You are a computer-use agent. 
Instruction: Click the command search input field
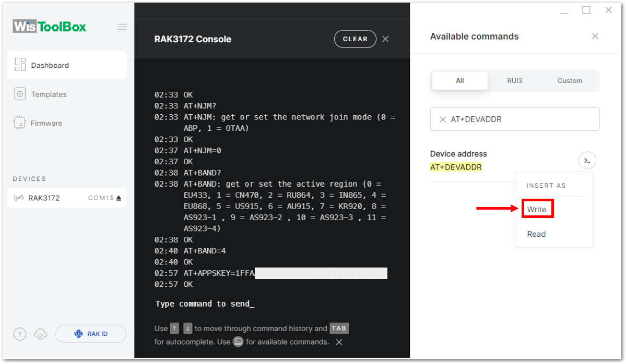pyautogui.click(x=515, y=119)
